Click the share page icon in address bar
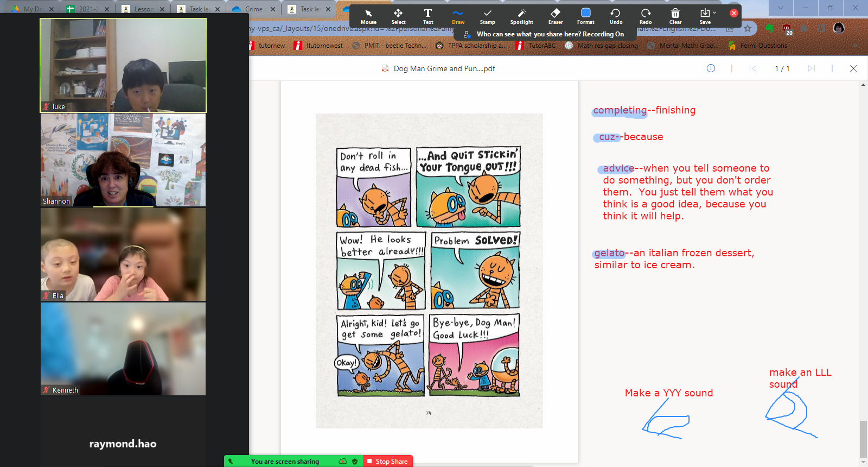This screenshot has height=467, width=868. click(x=731, y=28)
